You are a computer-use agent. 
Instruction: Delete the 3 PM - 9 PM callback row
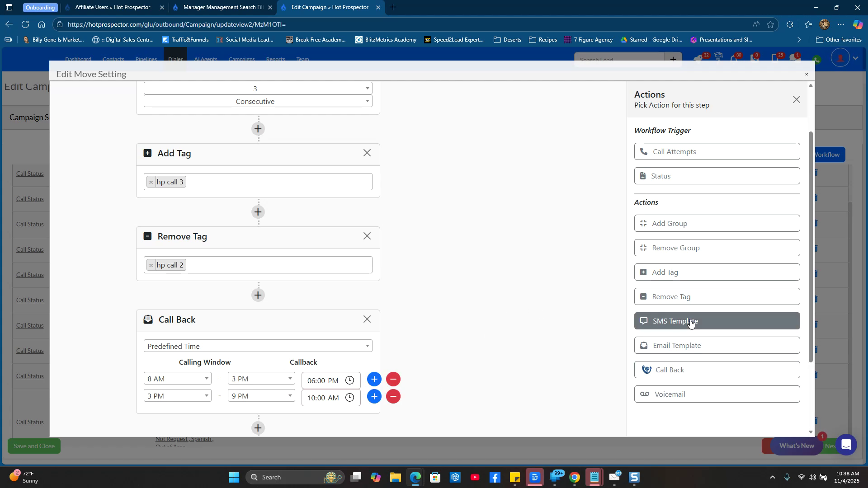tap(393, 397)
